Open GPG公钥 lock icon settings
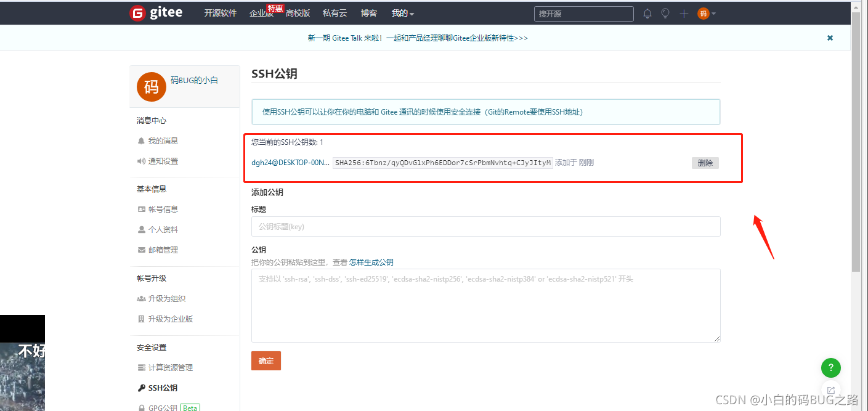Screen dimensions: 868x411 pos(142,407)
